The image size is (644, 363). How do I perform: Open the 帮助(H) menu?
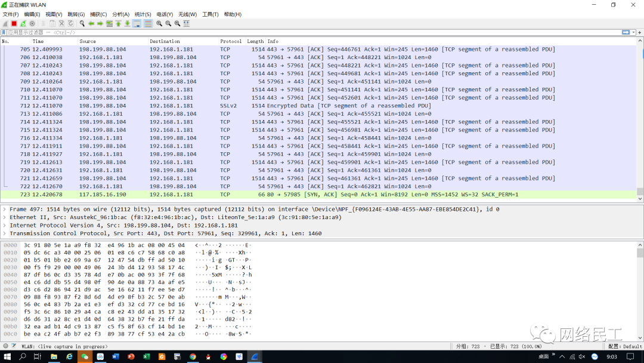(233, 14)
